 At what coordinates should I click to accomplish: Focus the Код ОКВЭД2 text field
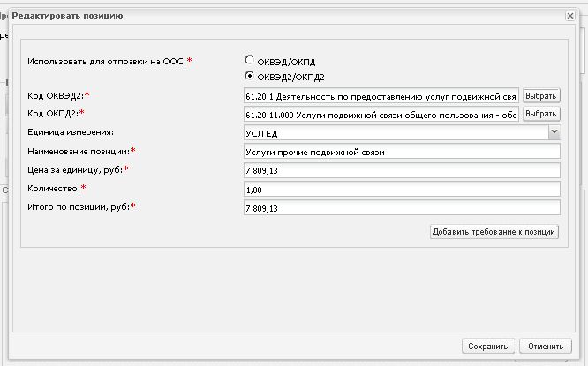point(381,96)
